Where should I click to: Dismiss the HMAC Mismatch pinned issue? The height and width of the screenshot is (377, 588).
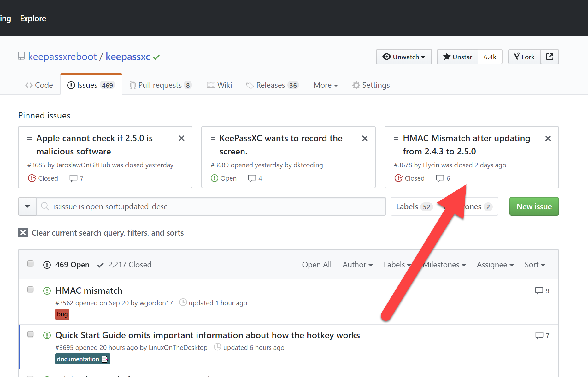point(548,138)
